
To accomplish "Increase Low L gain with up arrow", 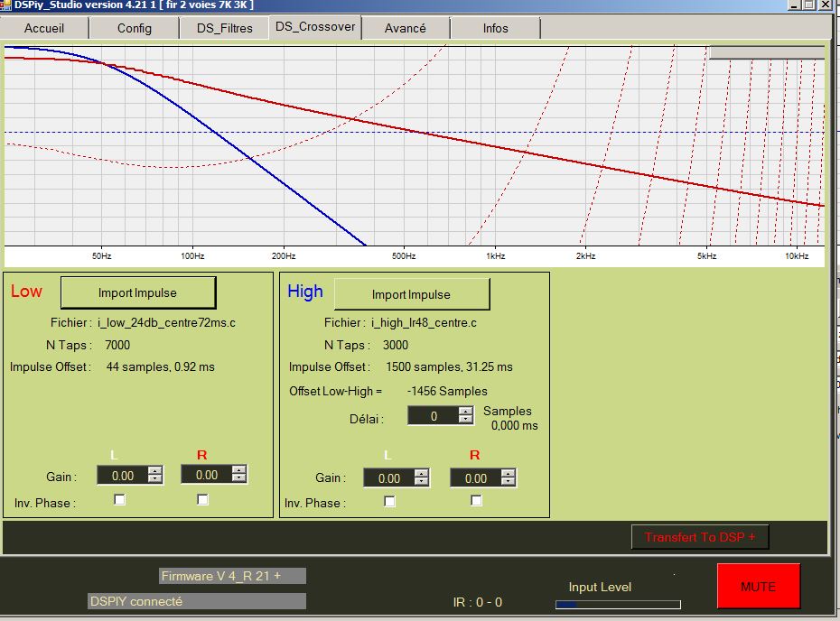I will coord(155,471).
